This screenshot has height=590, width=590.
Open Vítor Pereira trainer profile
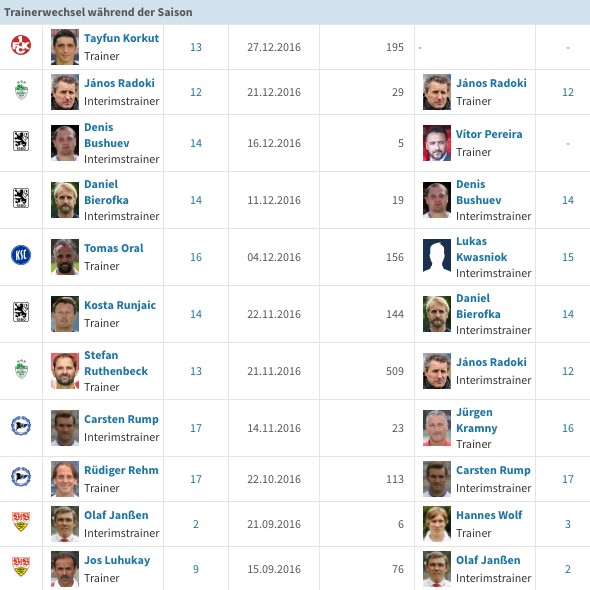(489, 134)
